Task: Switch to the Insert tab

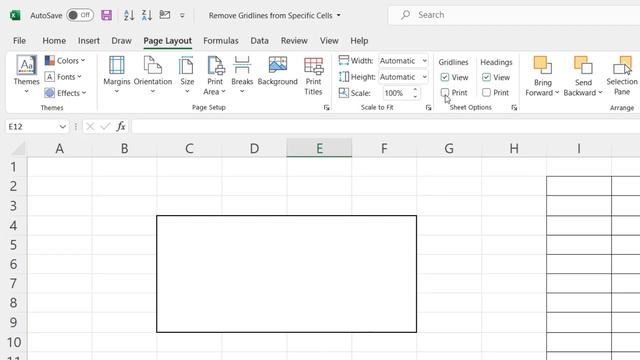Action: [89, 41]
